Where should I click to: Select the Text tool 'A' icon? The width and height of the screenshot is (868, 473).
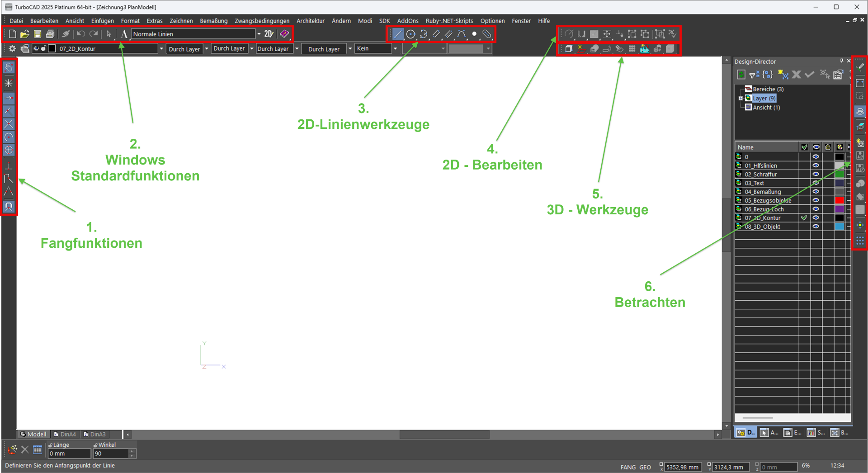[124, 34]
